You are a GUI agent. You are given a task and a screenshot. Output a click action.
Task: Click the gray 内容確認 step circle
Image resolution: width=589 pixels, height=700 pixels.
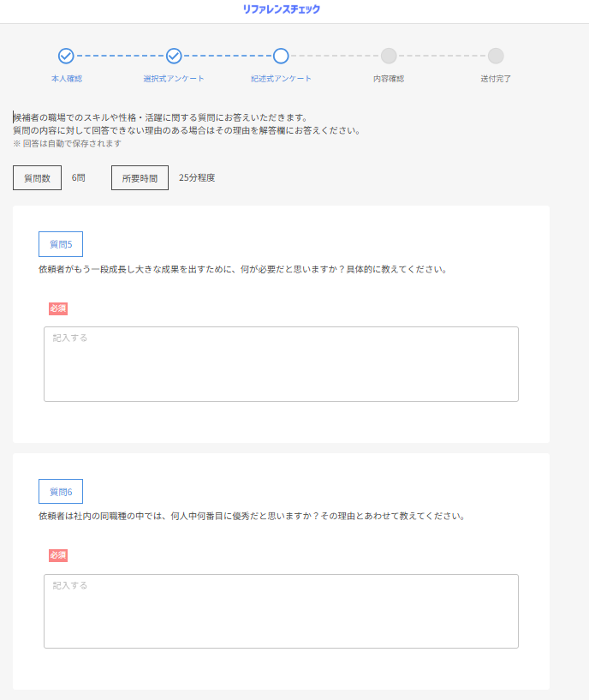tap(389, 56)
